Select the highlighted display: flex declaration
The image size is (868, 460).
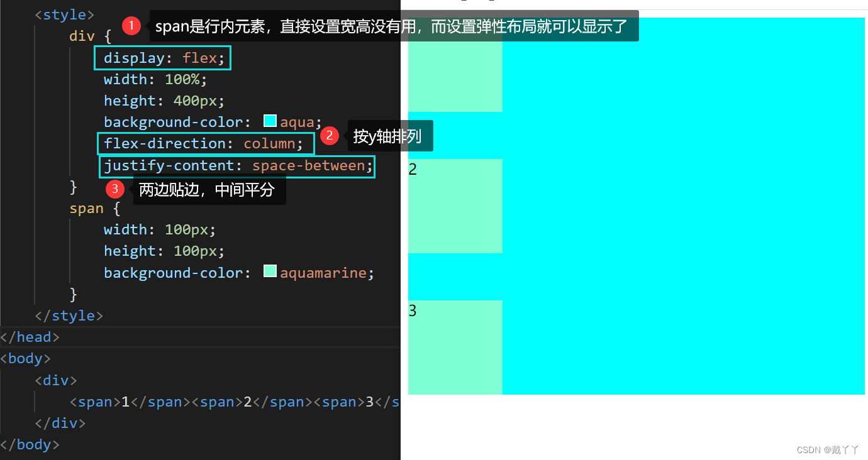162,57
